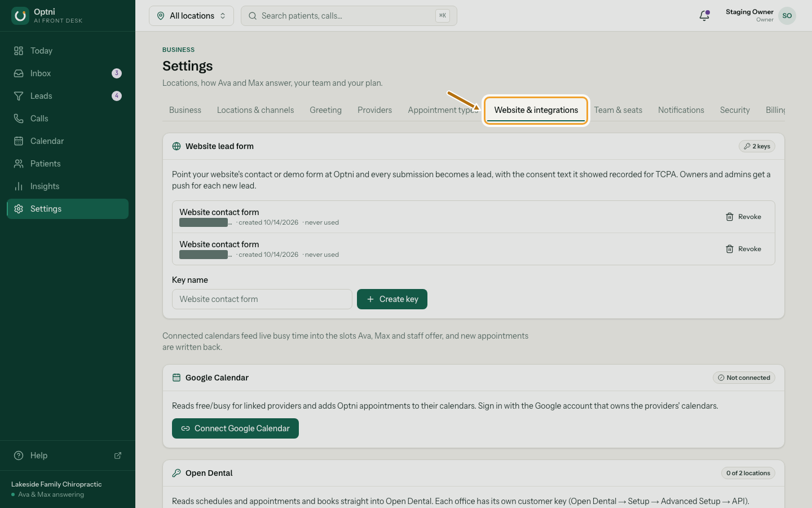Click the Inbox unread count badge
Viewport: 812px width, 508px height.
click(117, 73)
